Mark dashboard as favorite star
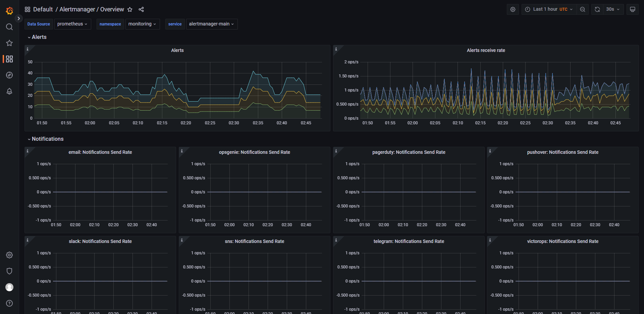 coord(130,9)
